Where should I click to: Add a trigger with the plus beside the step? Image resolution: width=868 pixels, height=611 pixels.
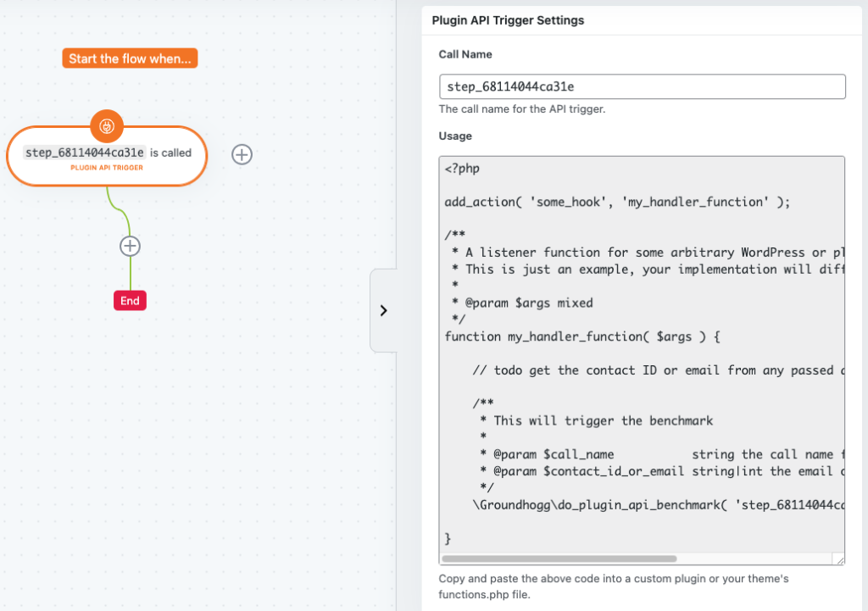tap(242, 154)
